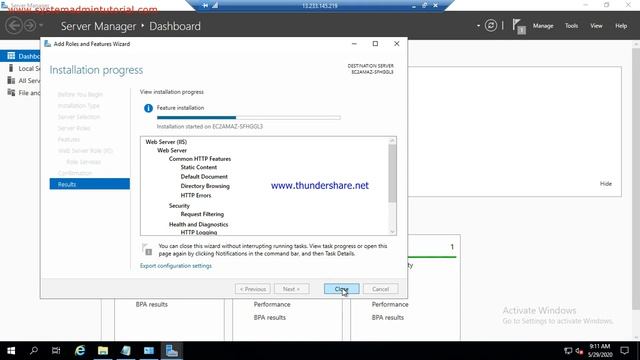Viewport: 640px width, 360px height.
Task: Open dropdown arrow beside refresh icon
Action: pos(478,26)
